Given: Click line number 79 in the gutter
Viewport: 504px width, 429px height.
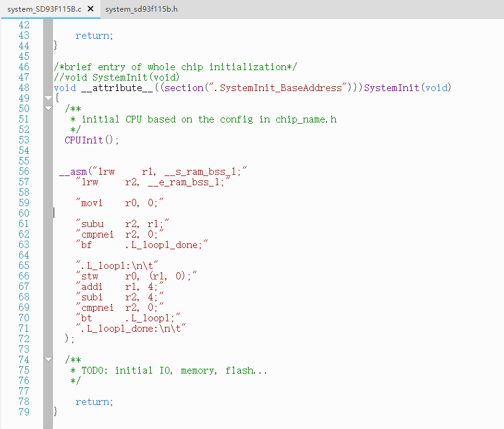Looking at the screenshot, I should [x=24, y=412].
